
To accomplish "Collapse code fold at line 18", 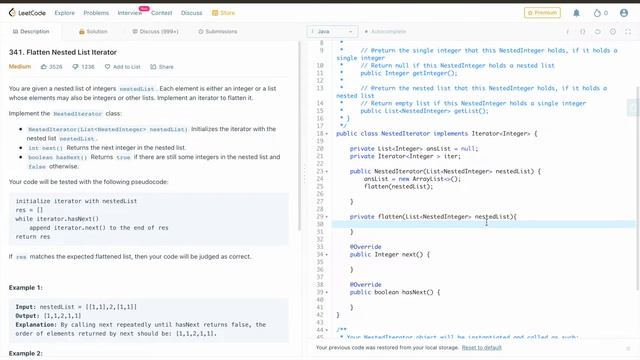I will pos(327,134).
